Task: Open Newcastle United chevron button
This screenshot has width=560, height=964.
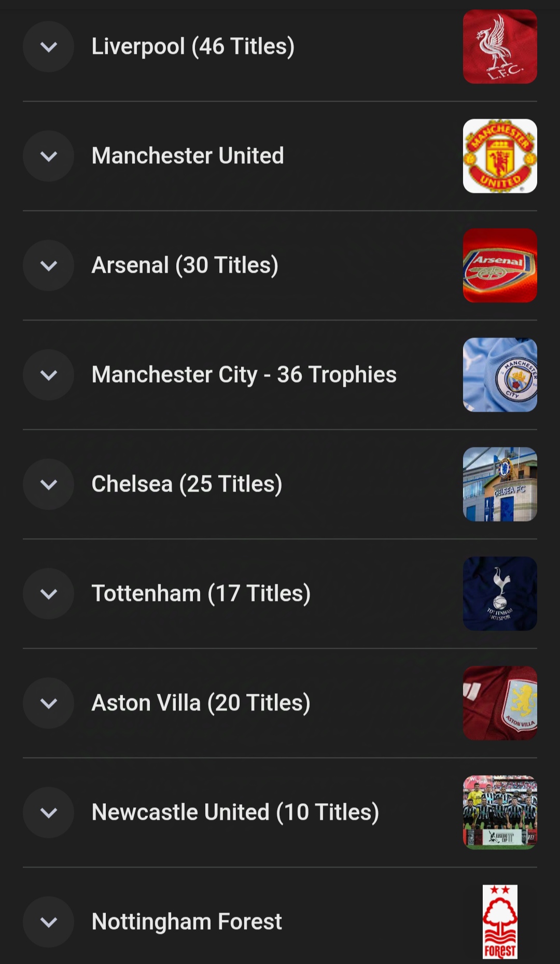Action: [49, 813]
